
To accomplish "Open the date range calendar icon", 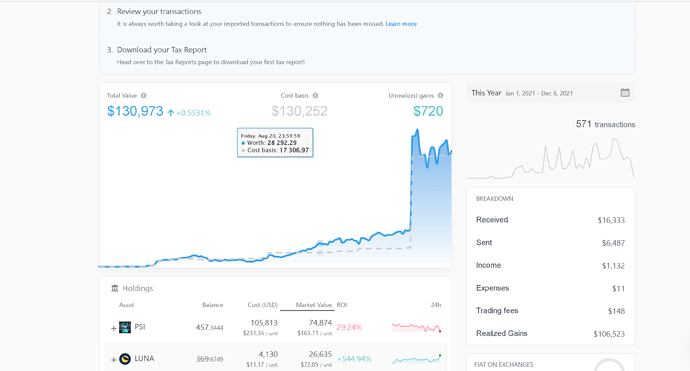I will [x=625, y=93].
